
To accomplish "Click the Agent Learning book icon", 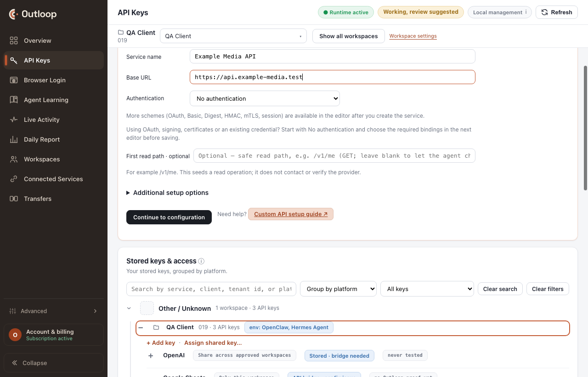I will 14,100.
